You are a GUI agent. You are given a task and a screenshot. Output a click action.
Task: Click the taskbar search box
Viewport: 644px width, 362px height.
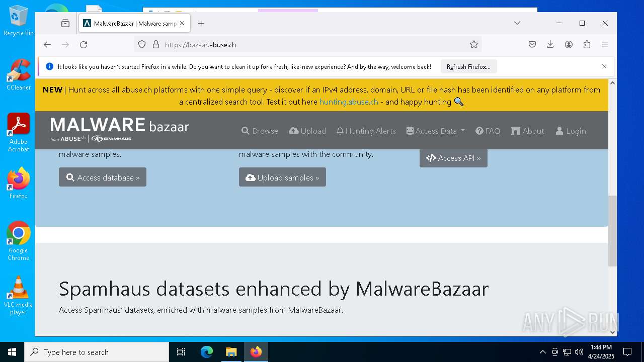coord(97,352)
